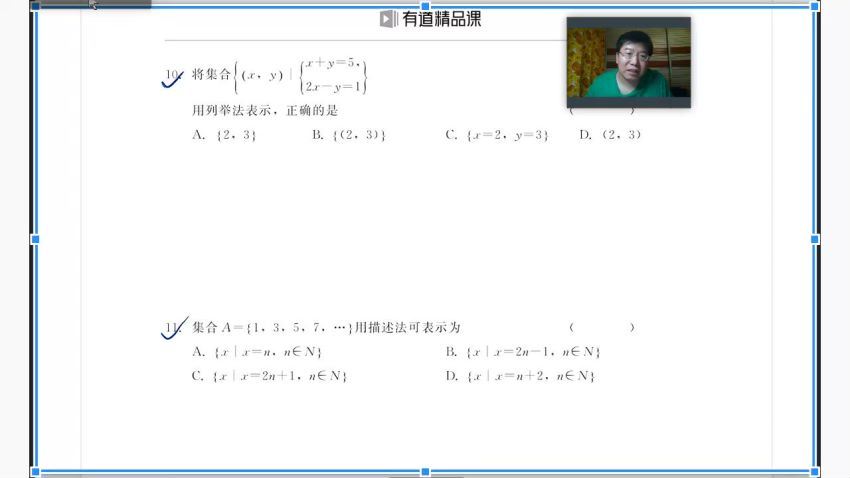Click question 11 text 用描述法可表示为
The image size is (850, 478).
click(408, 327)
